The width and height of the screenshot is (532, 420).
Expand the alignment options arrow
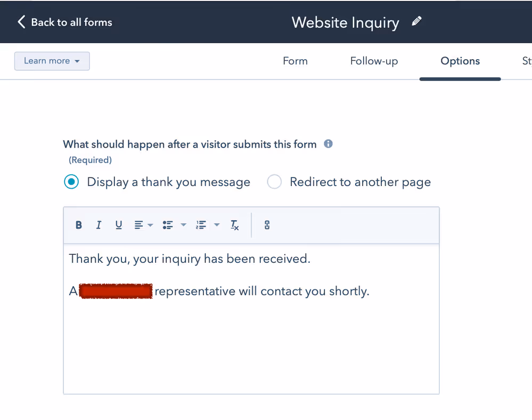point(150,225)
